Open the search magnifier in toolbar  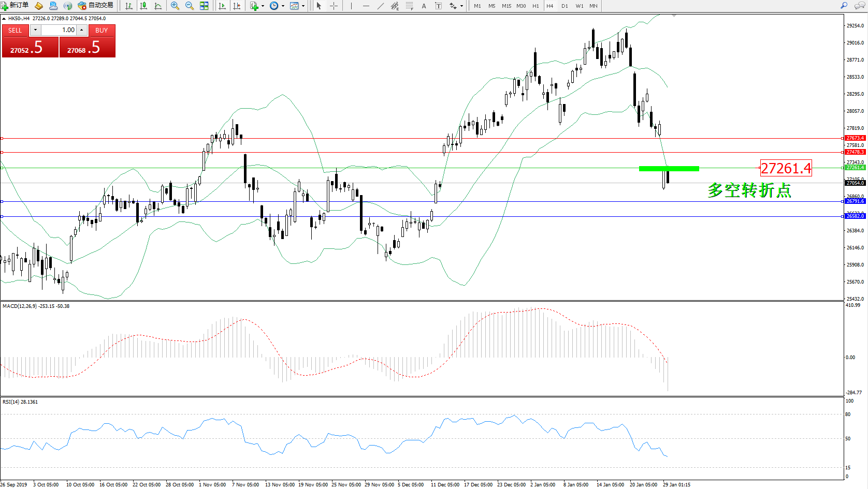(x=844, y=6)
